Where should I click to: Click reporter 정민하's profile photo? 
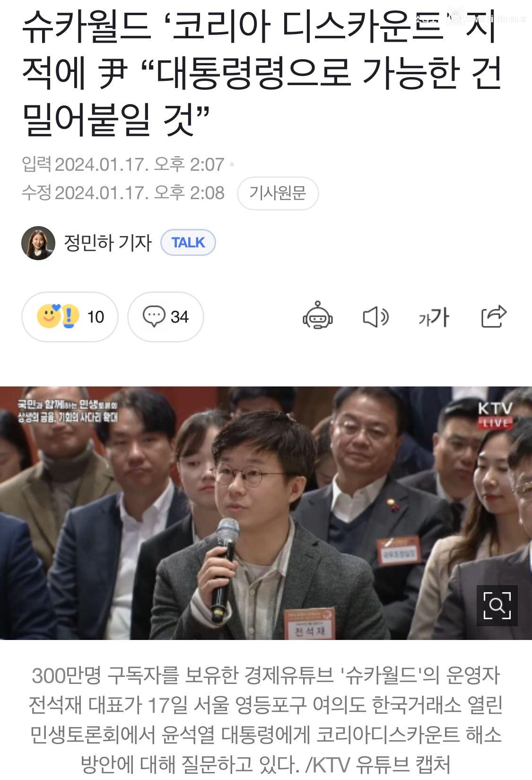(x=38, y=243)
